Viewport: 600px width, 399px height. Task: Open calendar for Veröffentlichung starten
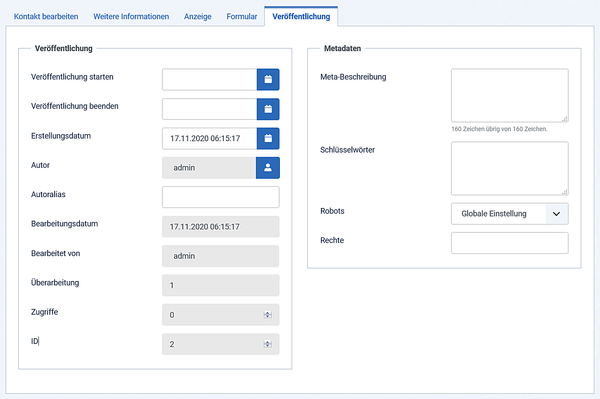click(x=268, y=80)
